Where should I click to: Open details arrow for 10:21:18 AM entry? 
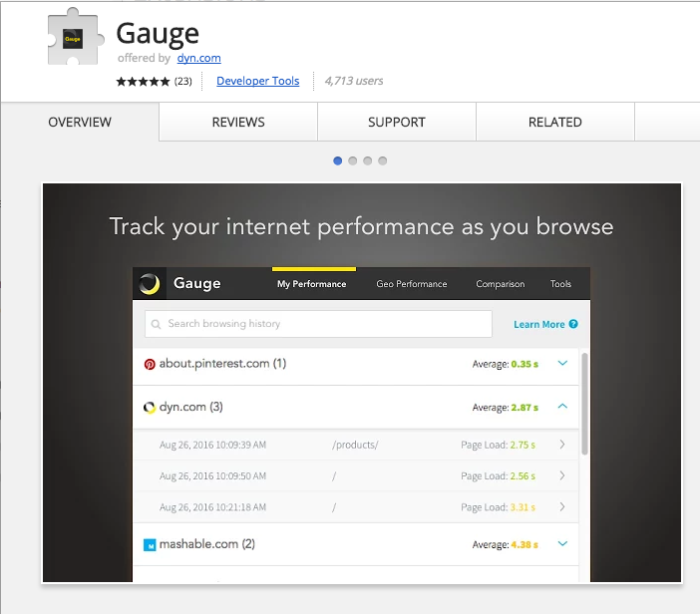[562, 507]
